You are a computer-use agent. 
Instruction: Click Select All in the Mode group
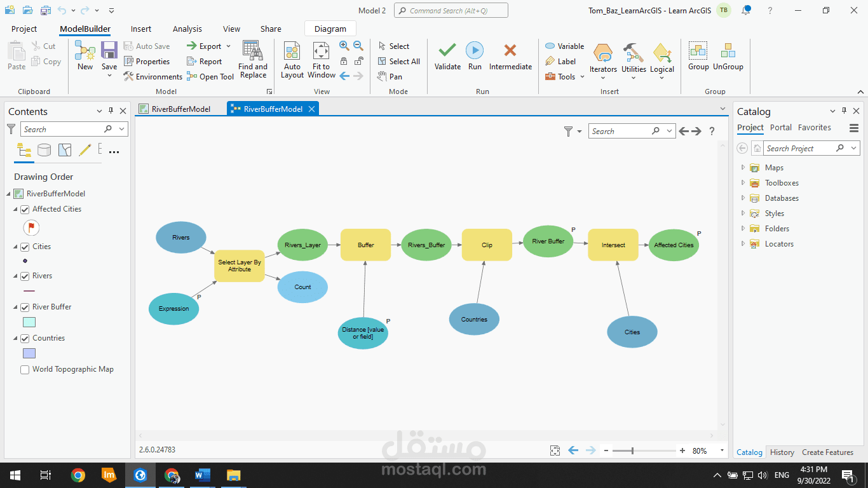tap(398, 62)
